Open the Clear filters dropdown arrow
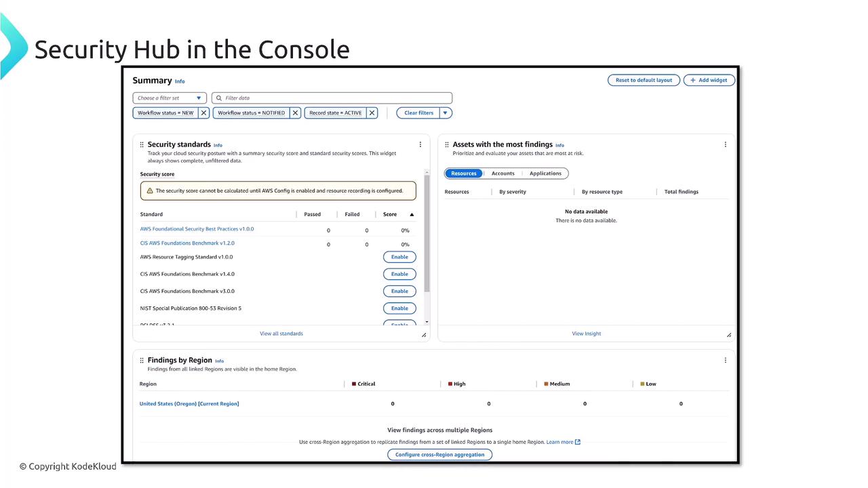Viewport: 868px width, 488px height. (446, 113)
